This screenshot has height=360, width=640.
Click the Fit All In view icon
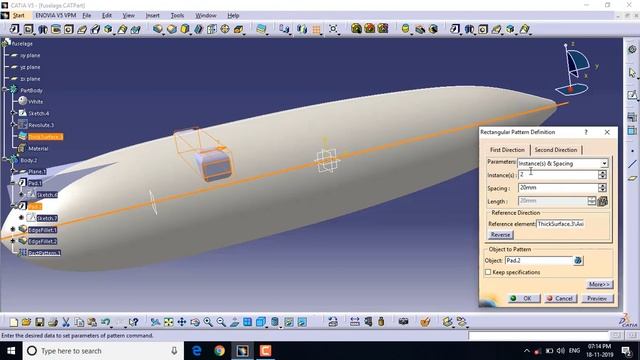pyautogui.click(x=168, y=322)
